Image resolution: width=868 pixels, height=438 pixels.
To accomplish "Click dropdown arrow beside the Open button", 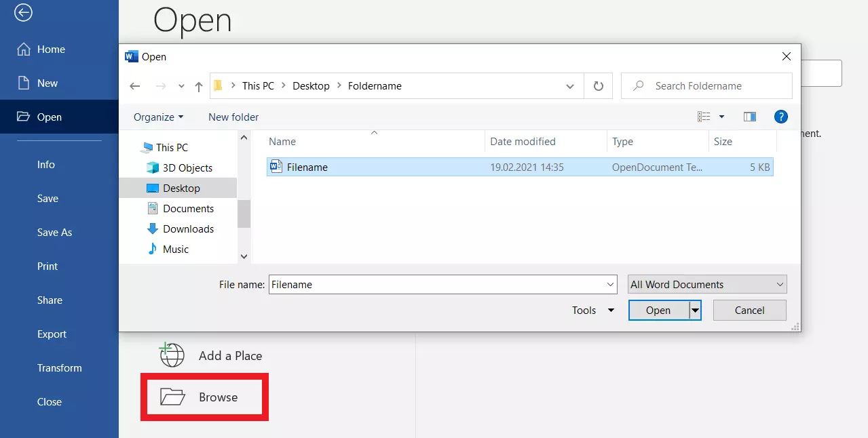I will (x=695, y=310).
